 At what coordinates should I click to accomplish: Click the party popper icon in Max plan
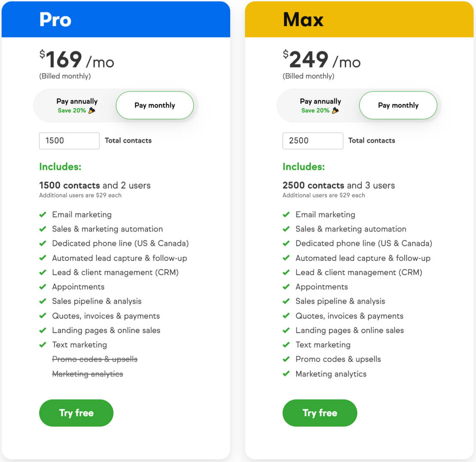(x=336, y=110)
